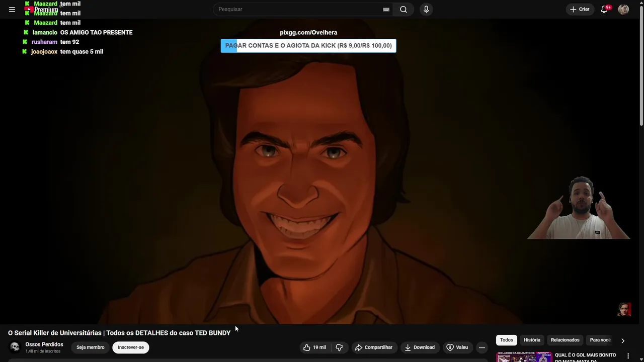Select the Para você filter chip

tap(600, 340)
